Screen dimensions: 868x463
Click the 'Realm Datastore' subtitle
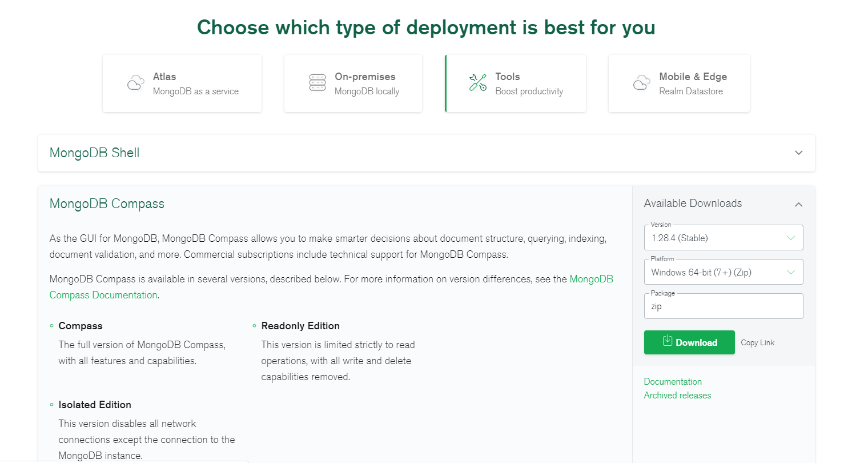click(x=691, y=91)
